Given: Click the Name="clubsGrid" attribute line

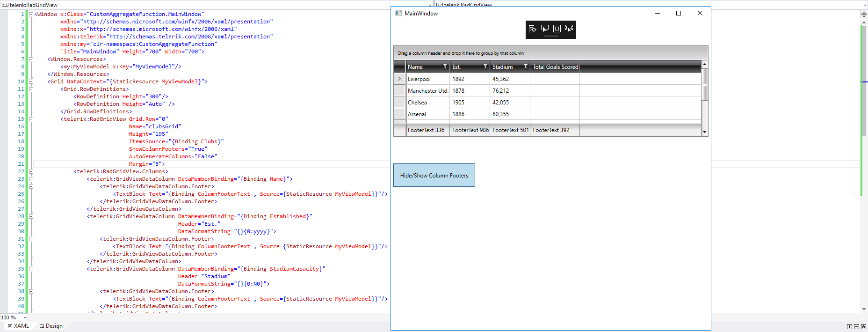Looking at the screenshot, I should (x=155, y=126).
